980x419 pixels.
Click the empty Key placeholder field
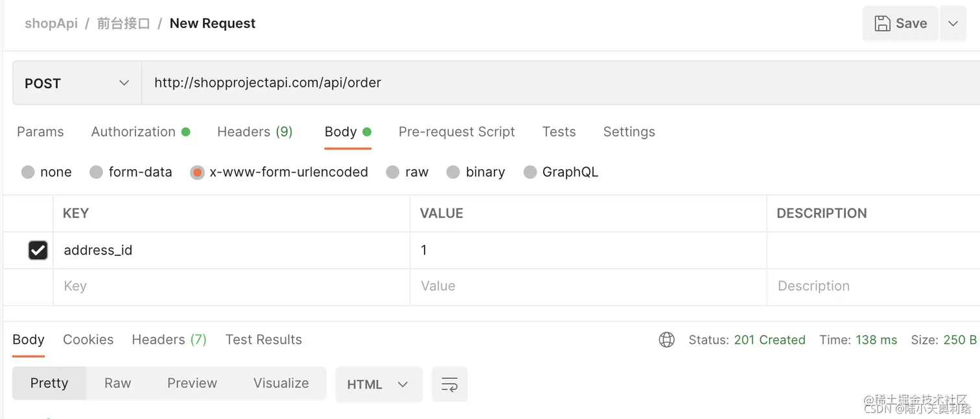click(x=231, y=286)
